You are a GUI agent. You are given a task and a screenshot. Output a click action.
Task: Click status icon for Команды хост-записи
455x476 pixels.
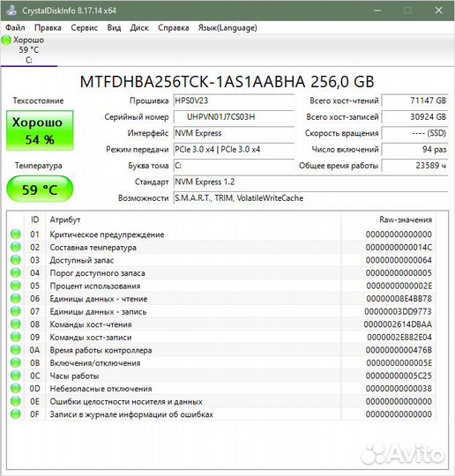(16, 337)
